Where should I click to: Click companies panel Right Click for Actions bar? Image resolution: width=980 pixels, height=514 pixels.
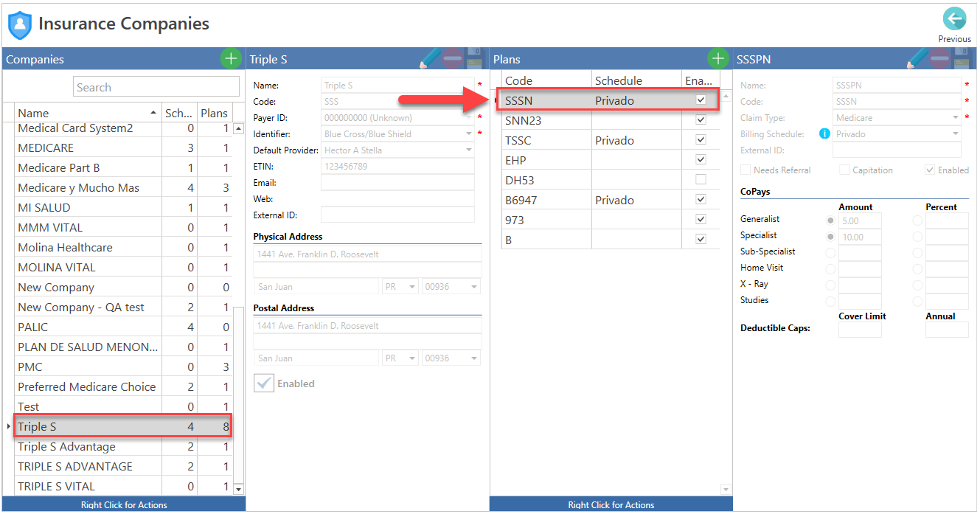[x=124, y=505]
